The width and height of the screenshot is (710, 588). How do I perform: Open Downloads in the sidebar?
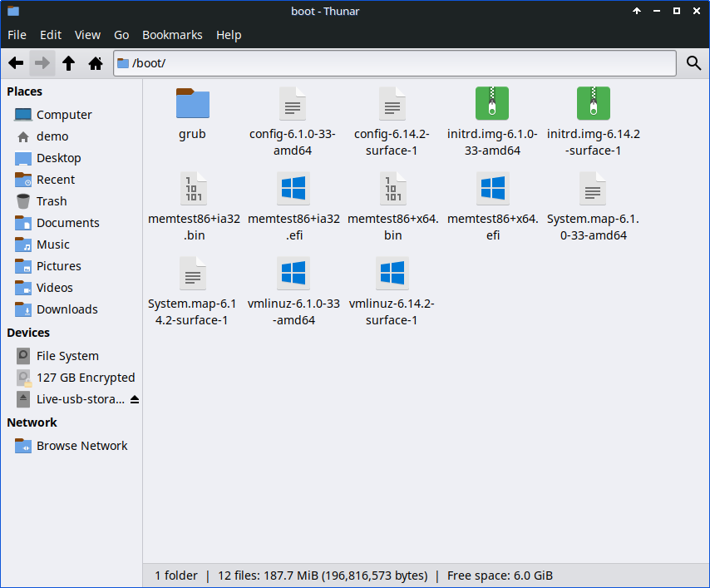(x=71, y=309)
